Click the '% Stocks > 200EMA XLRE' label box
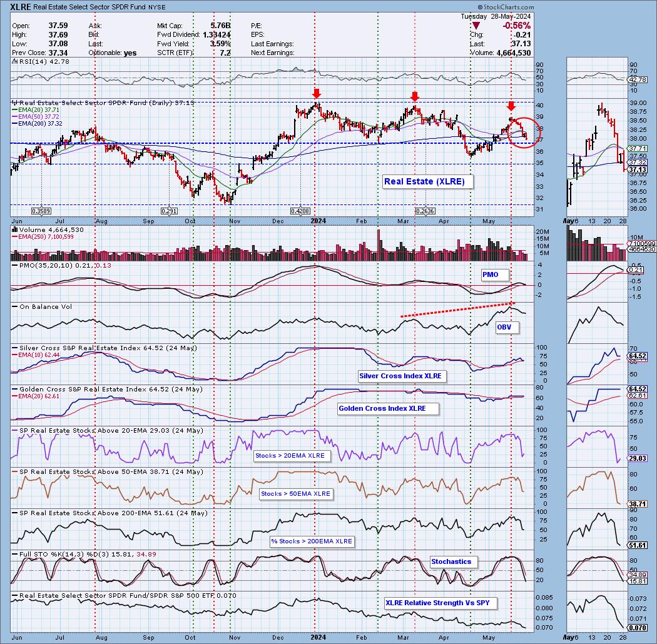Viewport: 657px width, 644px height. [x=312, y=541]
